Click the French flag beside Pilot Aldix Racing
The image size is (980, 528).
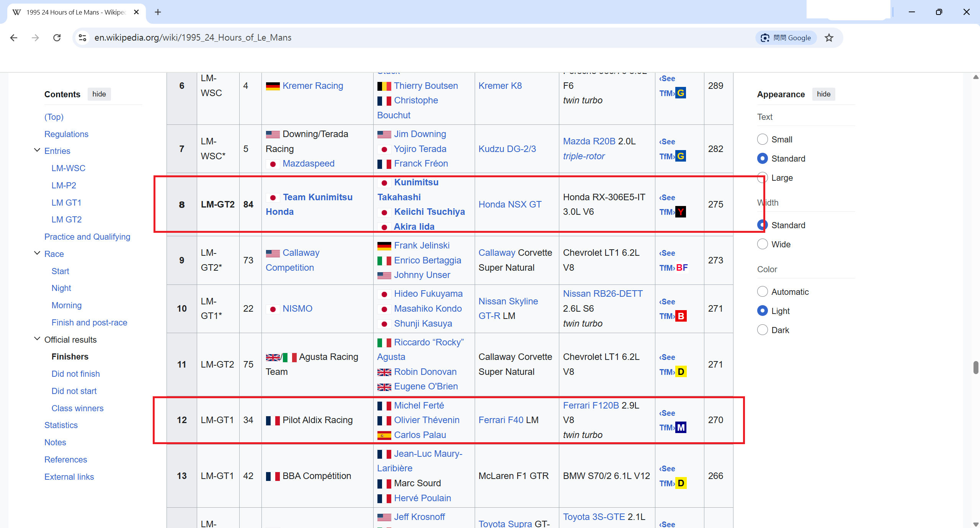pyautogui.click(x=273, y=421)
